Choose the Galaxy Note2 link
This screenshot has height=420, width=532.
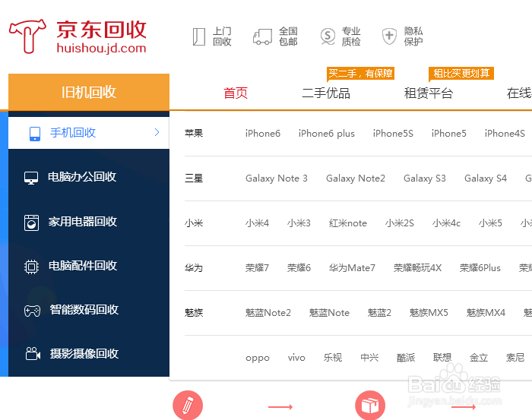[x=356, y=178]
